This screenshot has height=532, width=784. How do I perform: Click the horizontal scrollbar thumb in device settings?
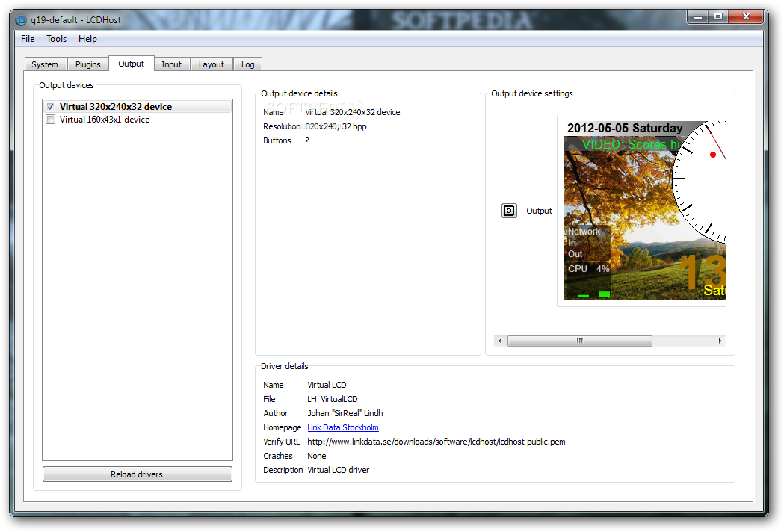coord(580,341)
